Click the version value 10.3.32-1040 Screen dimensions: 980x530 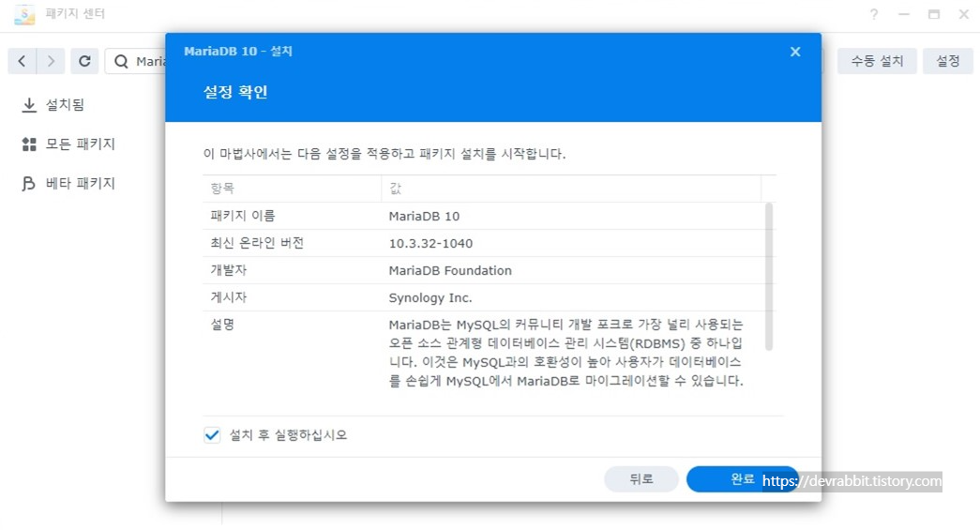pyautogui.click(x=430, y=244)
